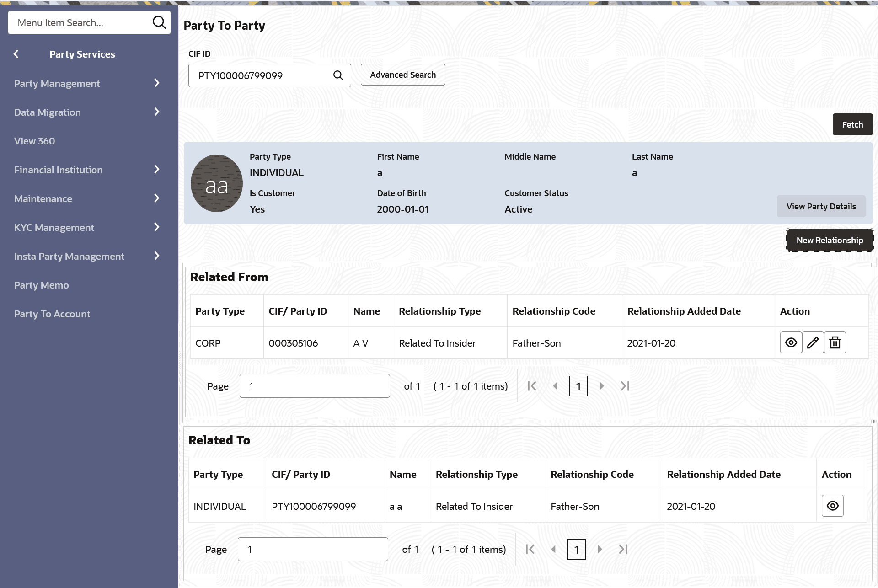Expand the KYC Management submenu
The height and width of the screenshot is (588, 878).
pyautogui.click(x=156, y=227)
